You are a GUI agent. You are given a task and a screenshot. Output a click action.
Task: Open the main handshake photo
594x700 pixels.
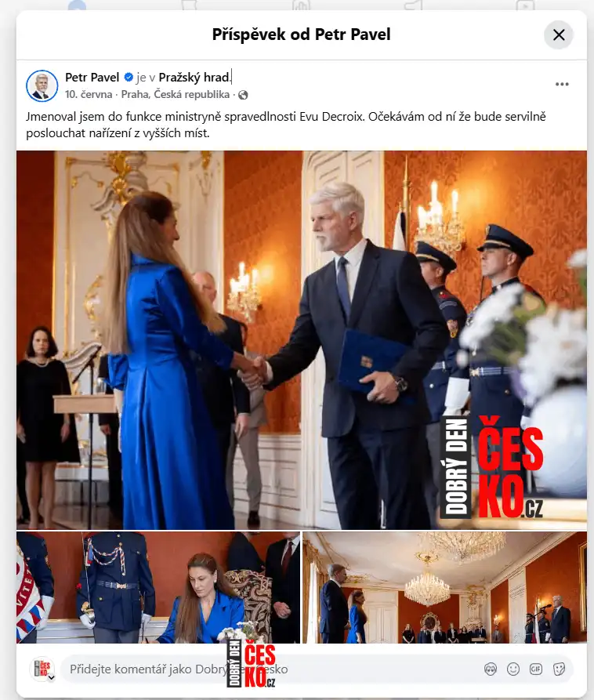(302, 339)
